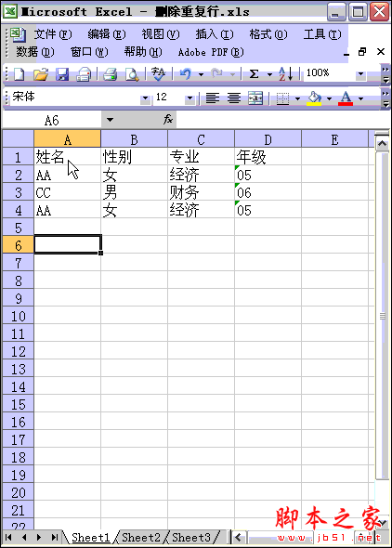Open the fill color dropdown arrow

(329, 98)
